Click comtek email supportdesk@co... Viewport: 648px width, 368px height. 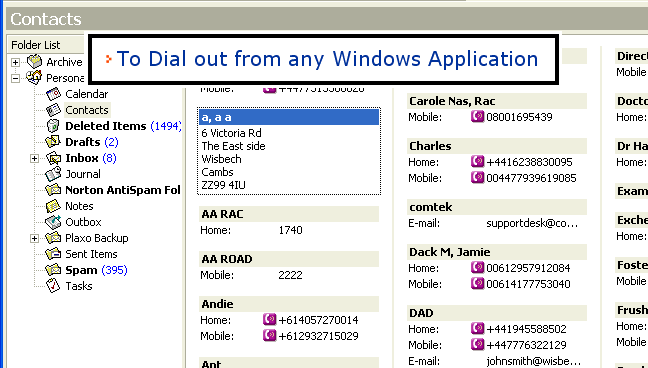pyautogui.click(x=532, y=224)
